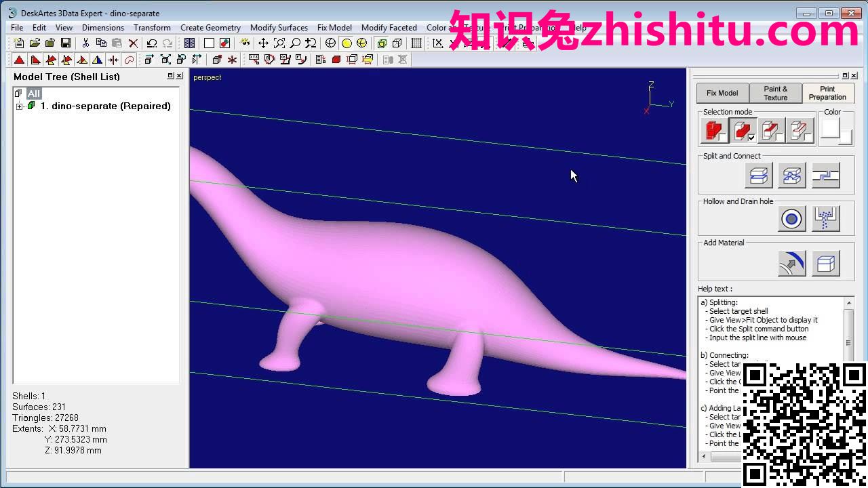Click the Split shell button
This screenshot has width=868, height=488.
758,176
